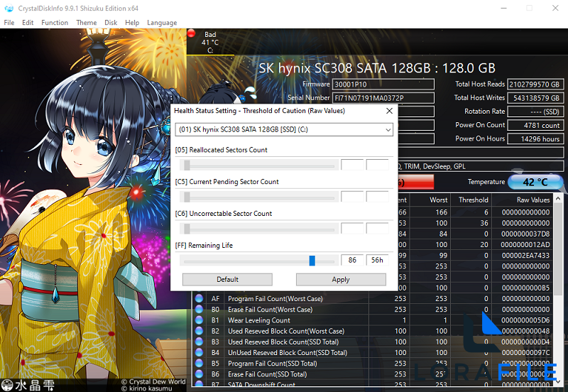This screenshot has height=392, width=568.
Task: Click the Wear Leveling Count attribute name
Action: pyautogui.click(x=258, y=320)
